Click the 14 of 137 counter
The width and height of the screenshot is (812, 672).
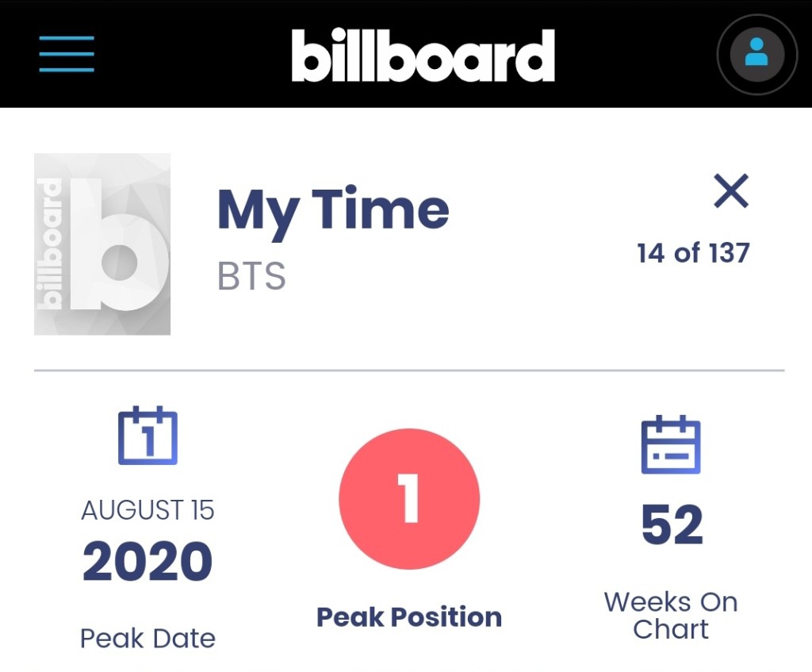[x=693, y=253]
